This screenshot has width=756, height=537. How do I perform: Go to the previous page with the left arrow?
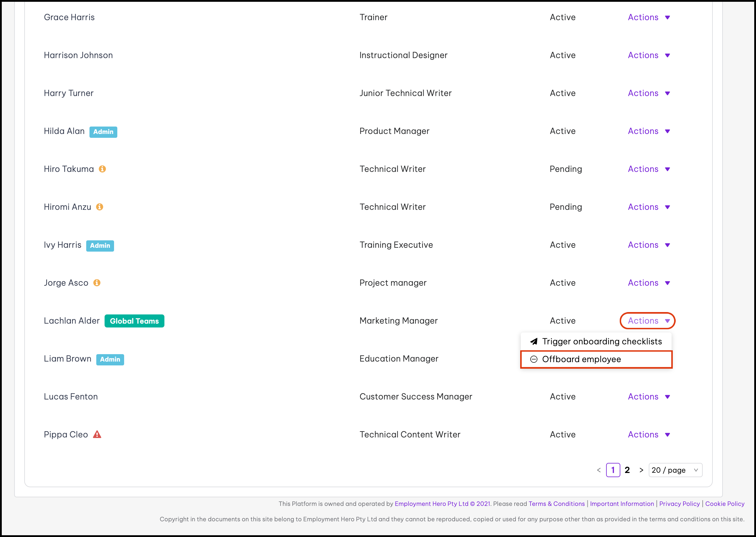[x=599, y=470]
